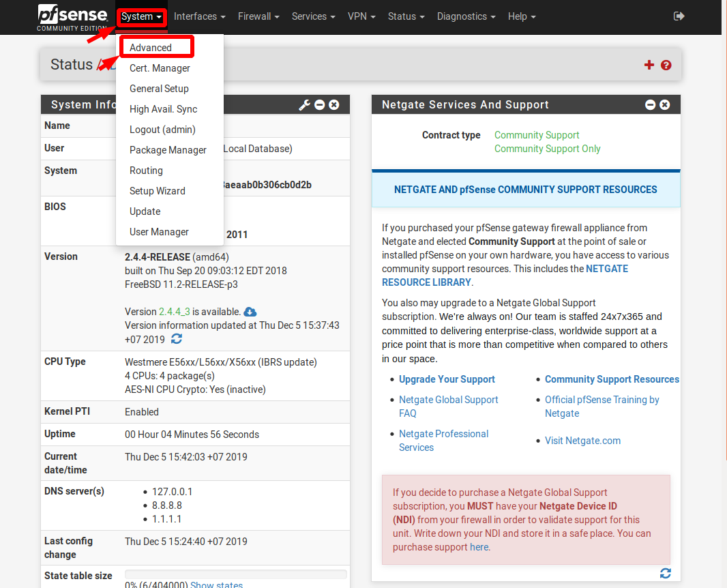Image resolution: width=727 pixels, height=588 pixels.
Task: Click the logout icon in navbar
Action: pos(679,16)
